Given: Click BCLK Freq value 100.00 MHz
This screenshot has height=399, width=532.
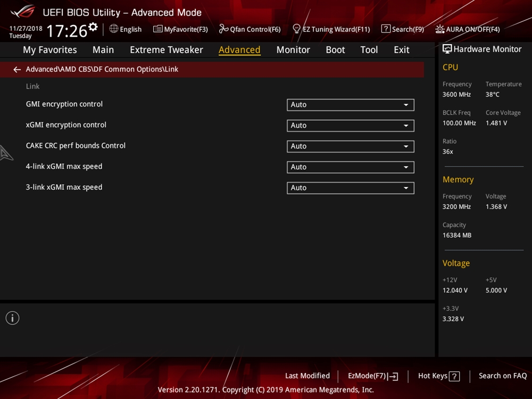Looking at the screenshot, I should pyautogui.click(x=459, y=123).
